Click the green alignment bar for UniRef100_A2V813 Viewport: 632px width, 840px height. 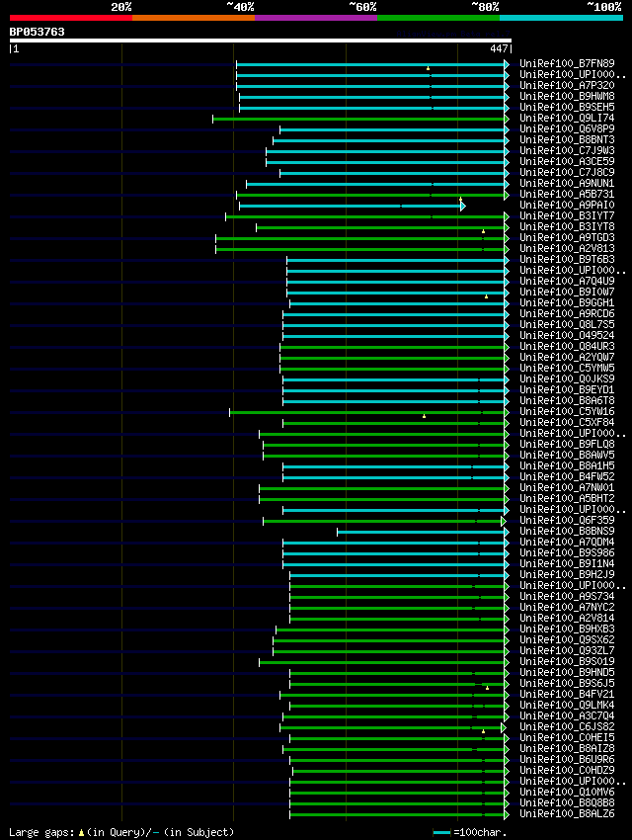(359, 249)
